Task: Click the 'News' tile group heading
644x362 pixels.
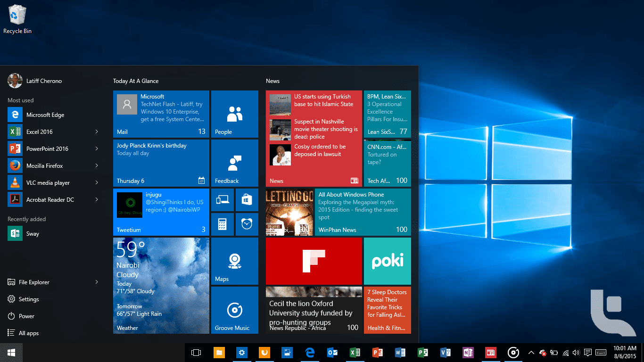Action: point(272,81)
